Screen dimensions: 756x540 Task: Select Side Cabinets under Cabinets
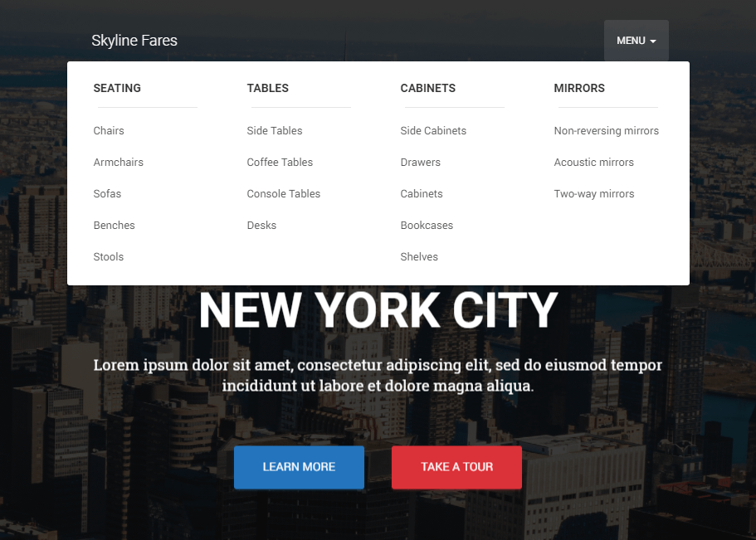[433, 131]
